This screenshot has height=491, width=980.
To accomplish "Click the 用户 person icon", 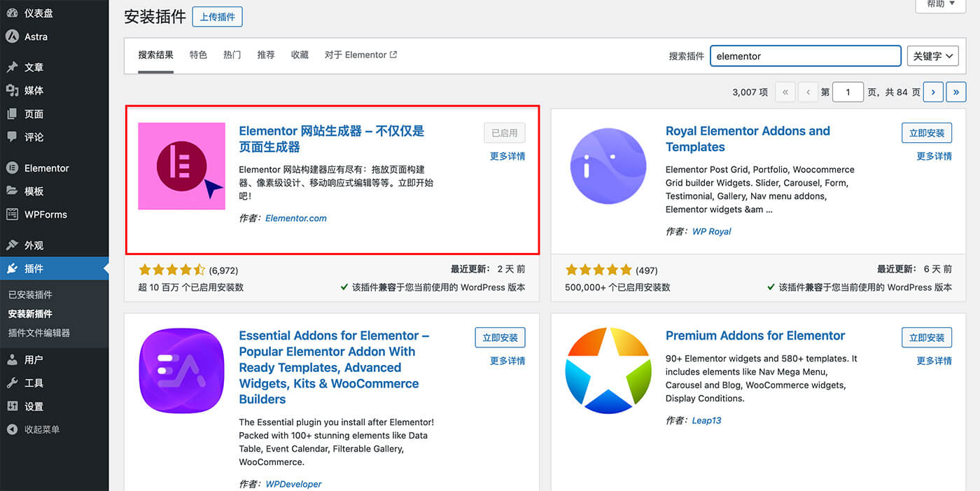I will (12, 359).
